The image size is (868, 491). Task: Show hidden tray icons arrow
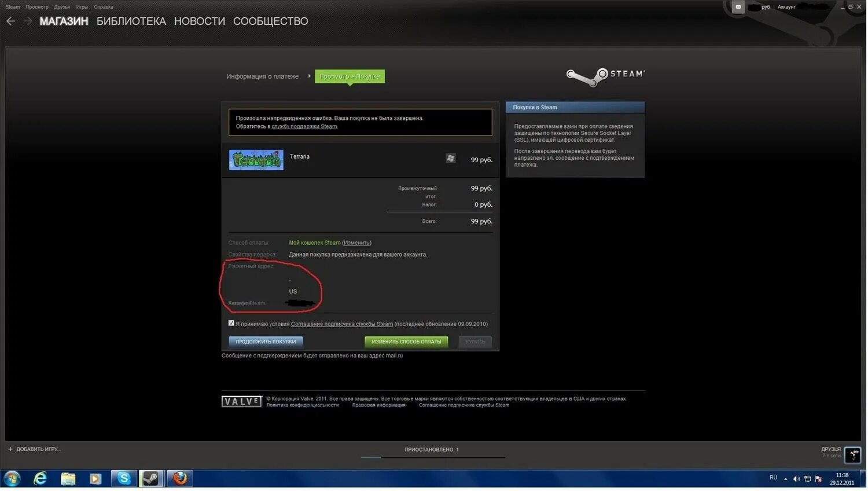coord(786,479)
